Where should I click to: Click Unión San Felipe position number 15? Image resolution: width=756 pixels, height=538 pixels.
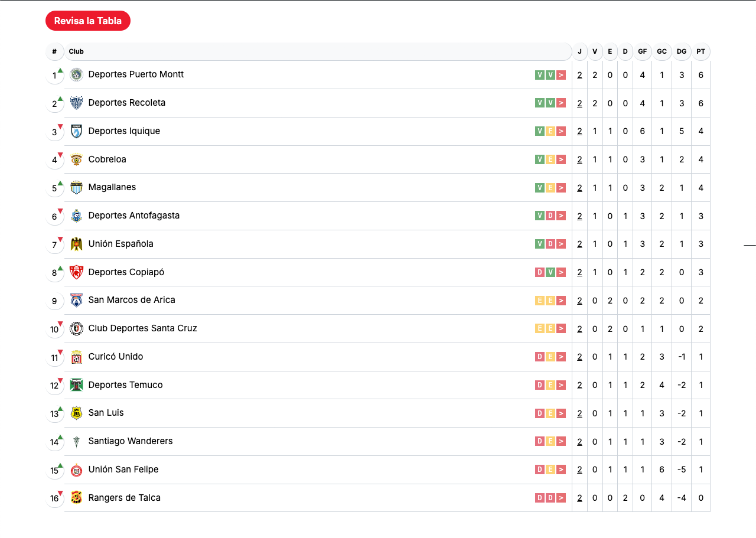54,471
